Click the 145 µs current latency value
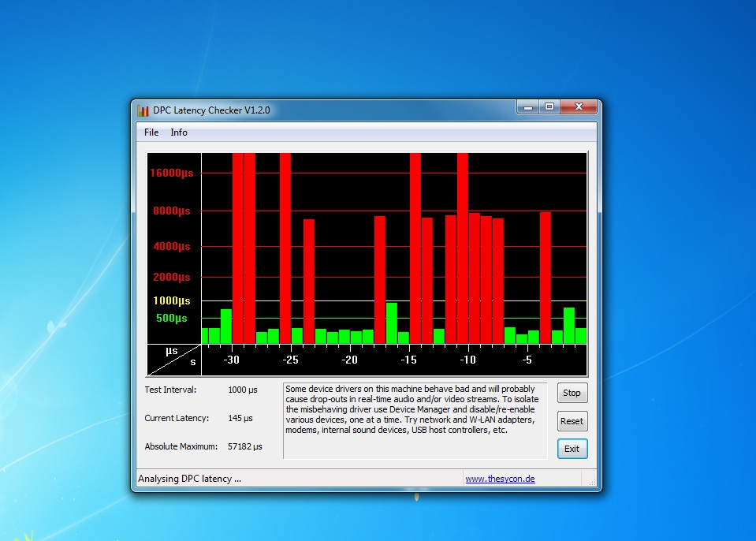 point(240,418)
